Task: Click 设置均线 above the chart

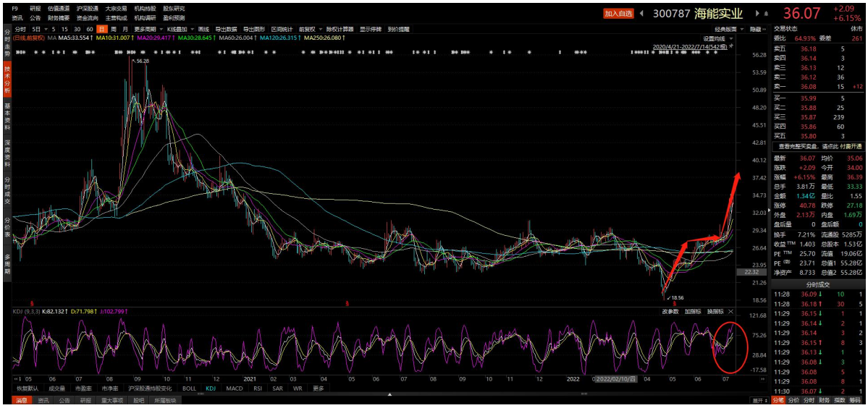Action: tap(717, 38)
